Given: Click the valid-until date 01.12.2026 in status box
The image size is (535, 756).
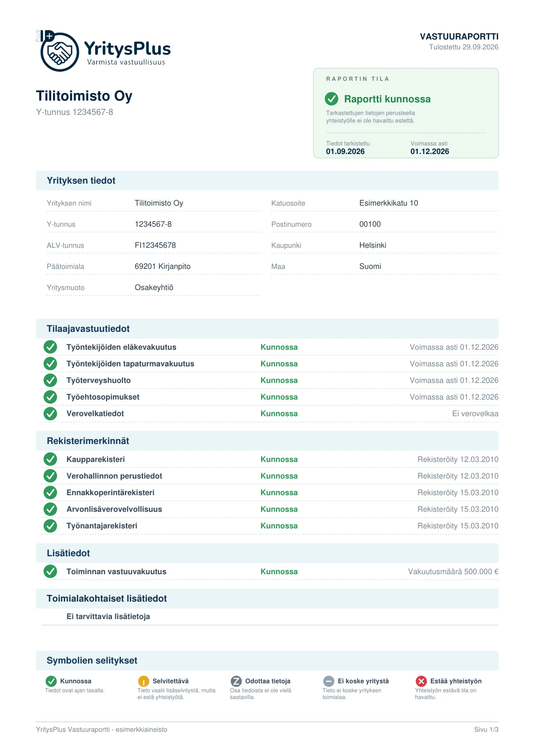Looking at the screenshot, I should tap(430, 151).
